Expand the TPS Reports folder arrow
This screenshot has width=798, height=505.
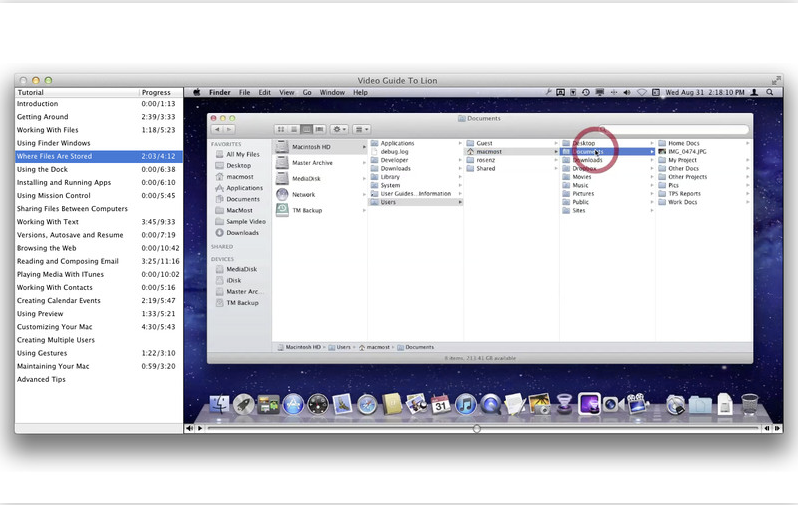pyautogui.click(x=748, y=193)
